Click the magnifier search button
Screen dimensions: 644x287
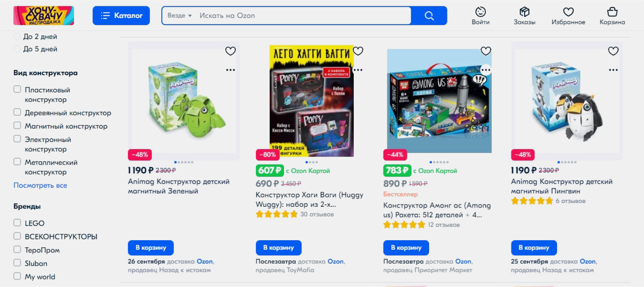(429, 15)
